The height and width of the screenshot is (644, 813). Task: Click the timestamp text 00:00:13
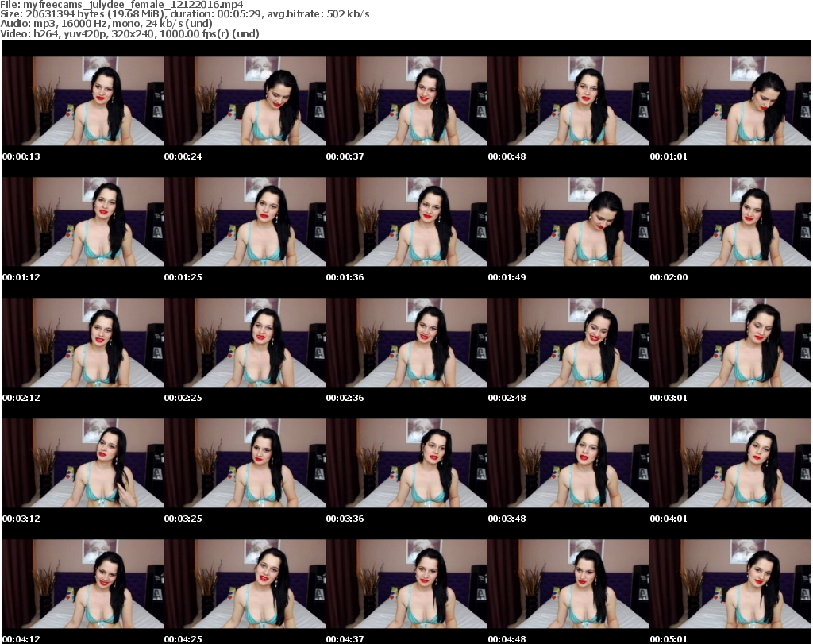21,156
